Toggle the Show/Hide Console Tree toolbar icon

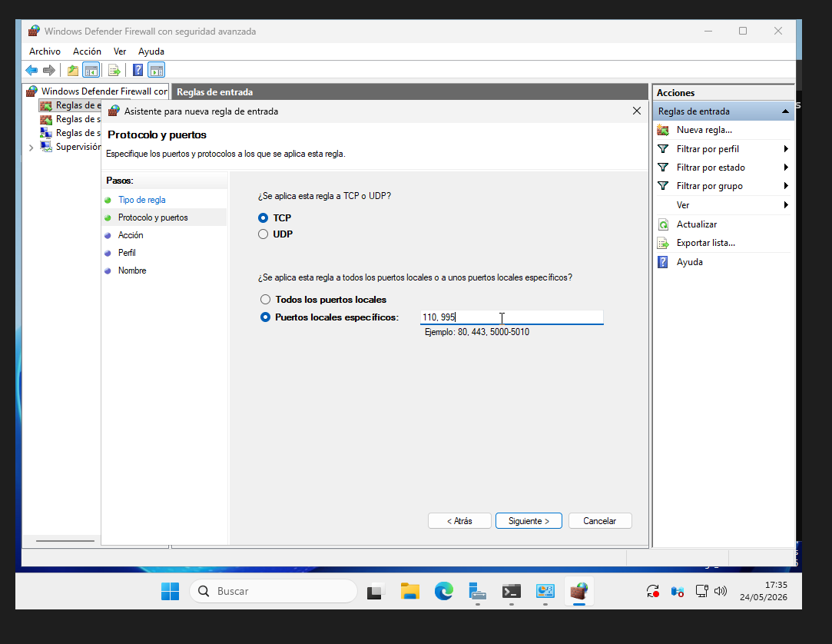[x=91, y=70]
